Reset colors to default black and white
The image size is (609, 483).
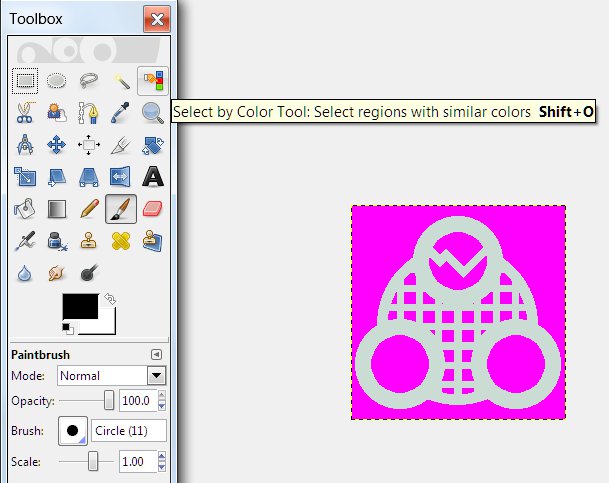(68, 328)
